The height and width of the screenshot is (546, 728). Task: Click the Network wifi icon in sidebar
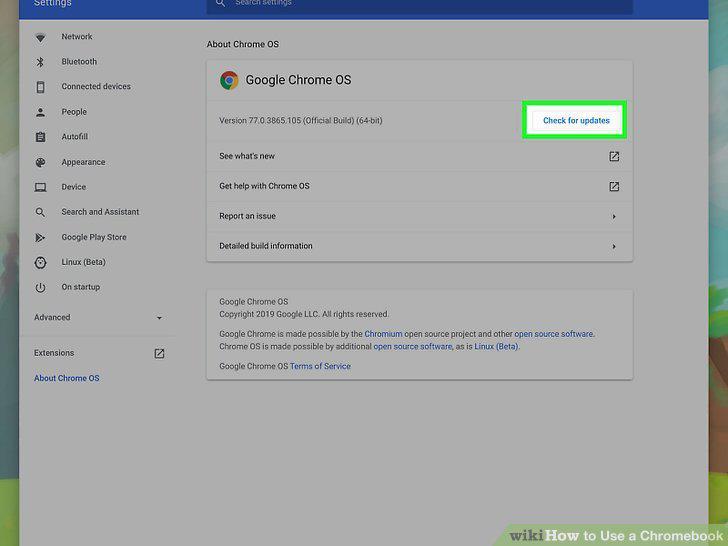(40, 38)
